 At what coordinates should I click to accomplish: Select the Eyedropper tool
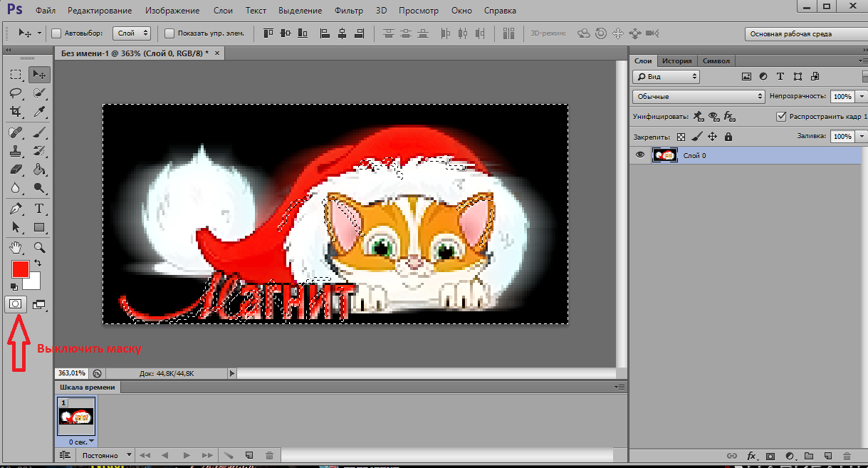tap(39, 112)
